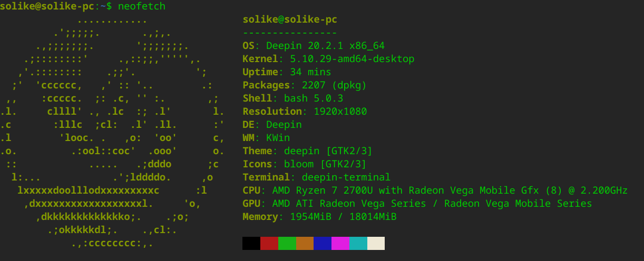Click the OS Deepin 20.2.1 line
Screen dimensions: 644x261
tap(313, 46)
